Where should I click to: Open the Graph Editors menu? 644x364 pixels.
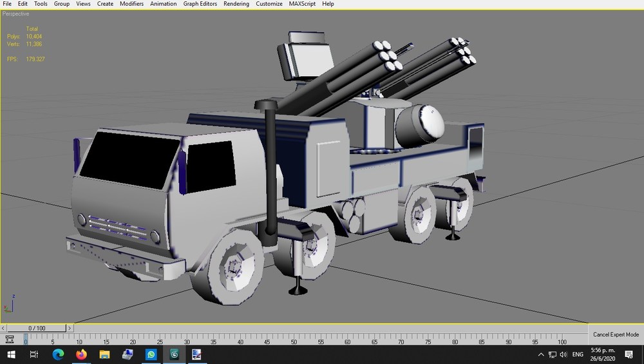200,4
